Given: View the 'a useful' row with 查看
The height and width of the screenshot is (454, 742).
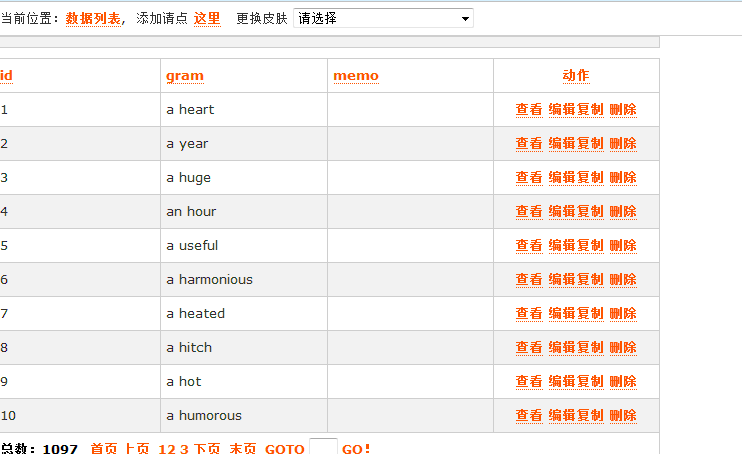Looking at the screenshot, I should pyautogui.click(x=529, y=245).
